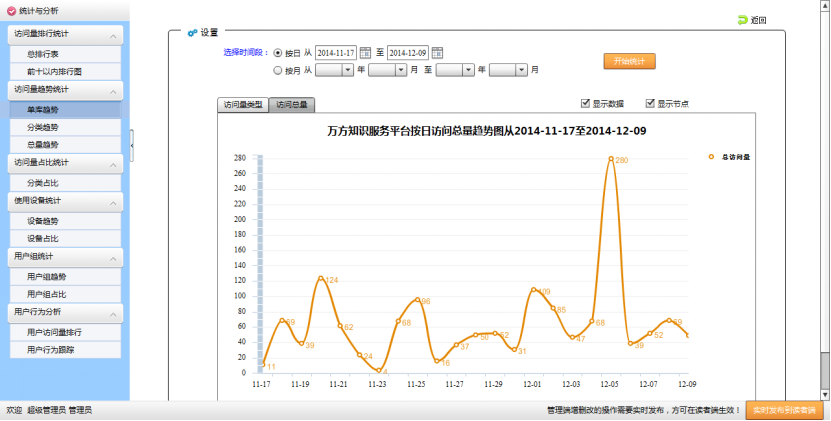The image size is (831, 421).
Task: Select the 按日 radio button
Action: coord(278,53)
